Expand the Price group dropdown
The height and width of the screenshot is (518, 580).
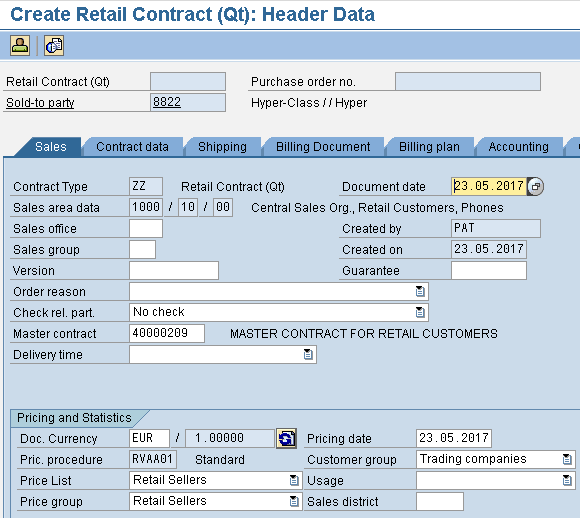[x=294, y=501]
